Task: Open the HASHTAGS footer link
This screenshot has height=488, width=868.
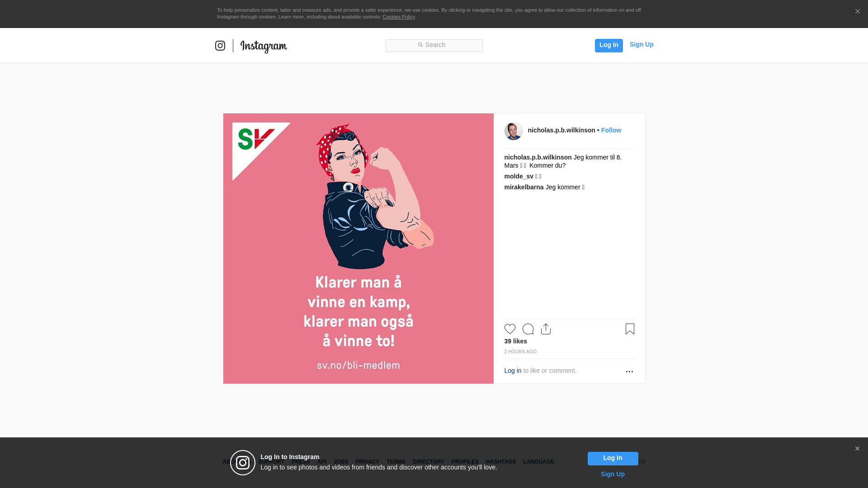Action: point(500,462)
